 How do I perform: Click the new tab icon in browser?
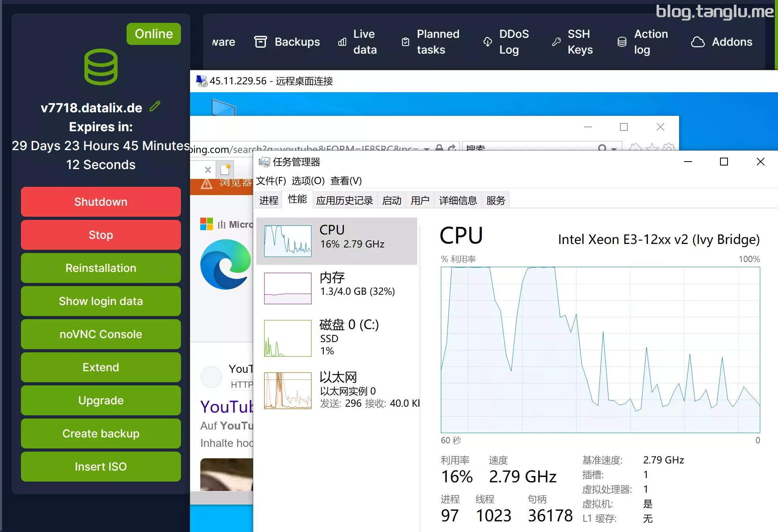pos(225,169)
